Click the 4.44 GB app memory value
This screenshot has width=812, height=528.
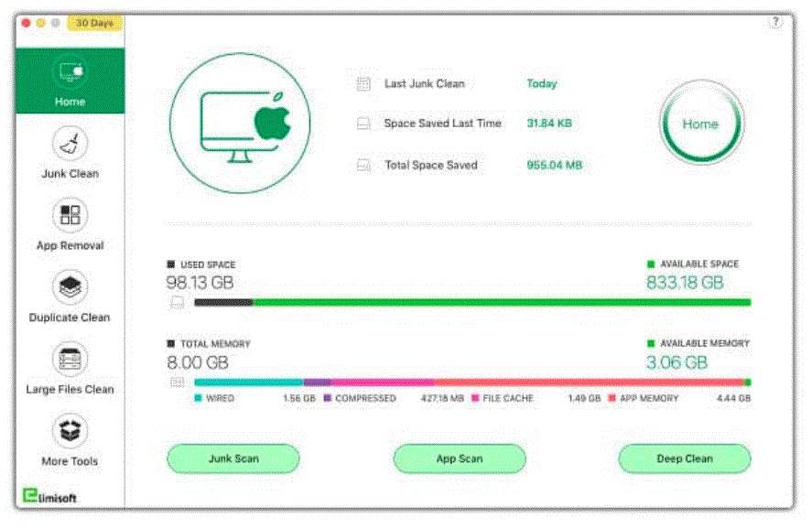(734, 398)
